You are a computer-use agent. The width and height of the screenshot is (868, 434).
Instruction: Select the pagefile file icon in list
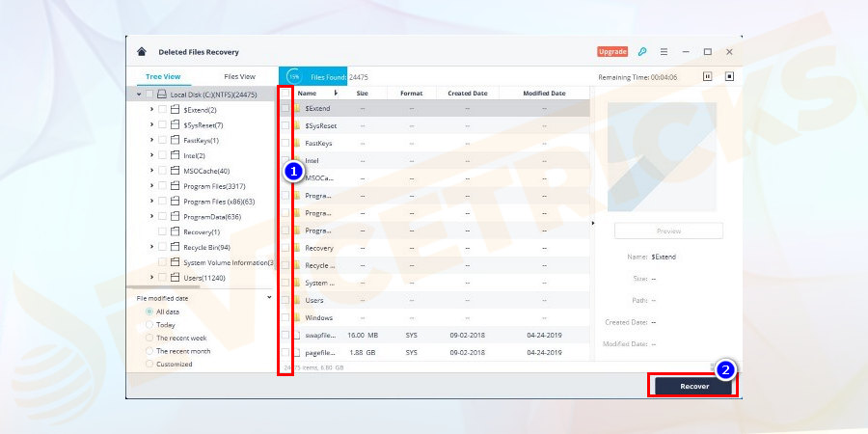[x=297, y=352]
